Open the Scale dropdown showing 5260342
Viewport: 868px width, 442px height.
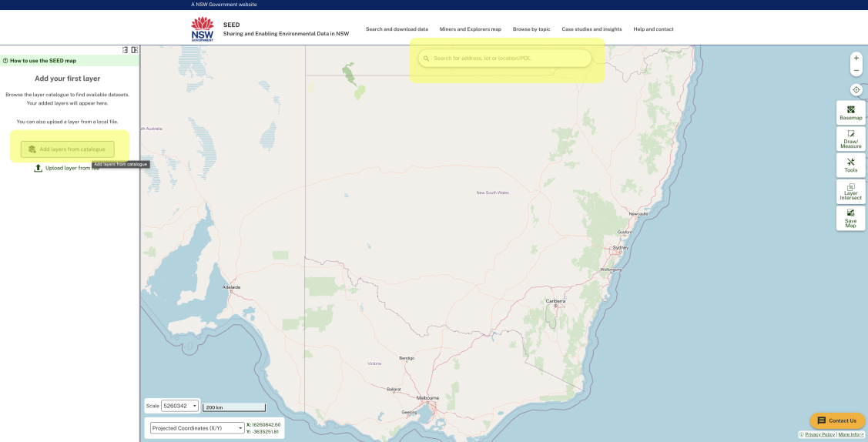coord(179,406)
